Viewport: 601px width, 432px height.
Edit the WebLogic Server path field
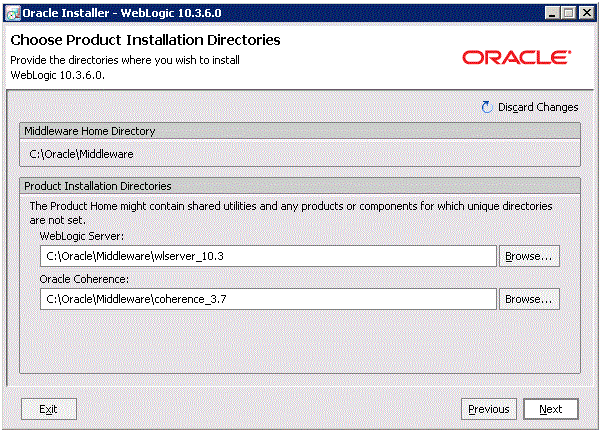pos(268,256)
